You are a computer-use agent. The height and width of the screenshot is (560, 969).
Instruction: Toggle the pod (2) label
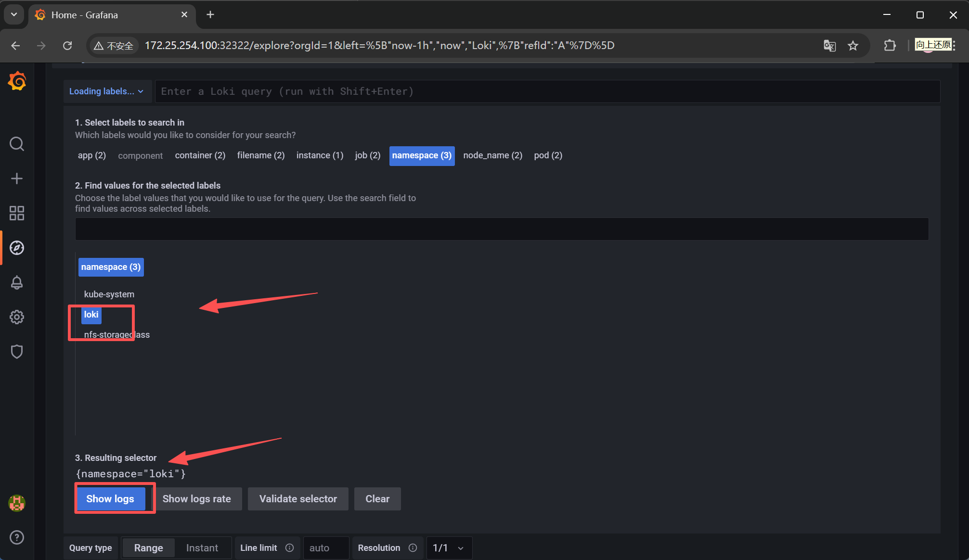coord(548,155)
